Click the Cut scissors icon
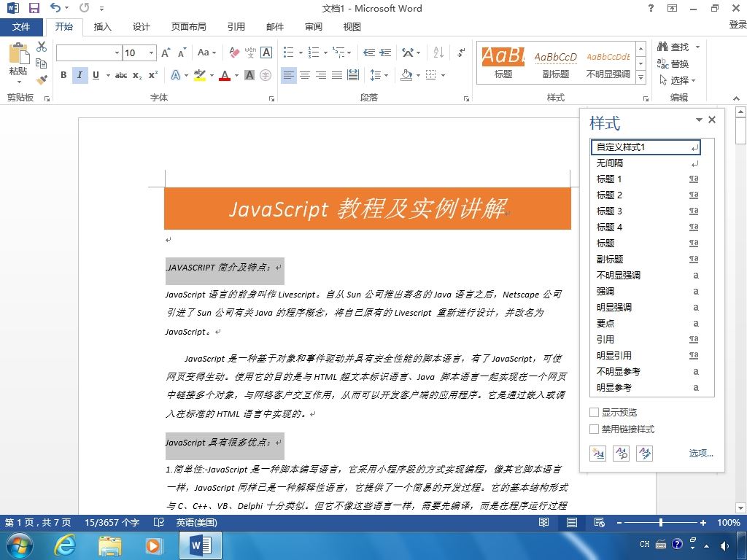 point(42,47)
